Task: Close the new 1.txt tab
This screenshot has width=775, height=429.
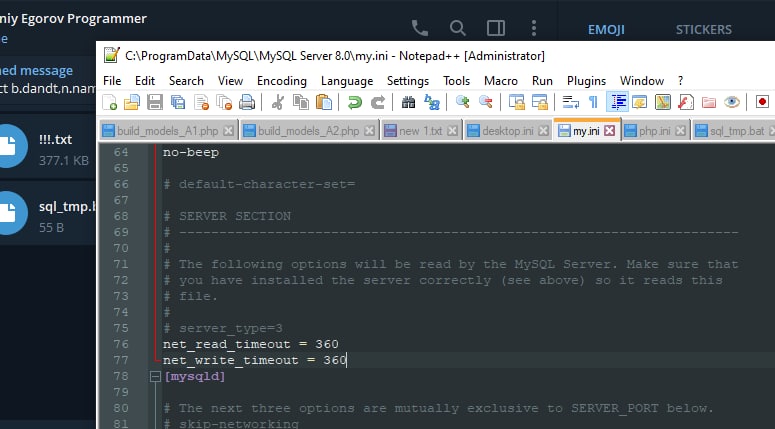Action: [x=452, y=131]
